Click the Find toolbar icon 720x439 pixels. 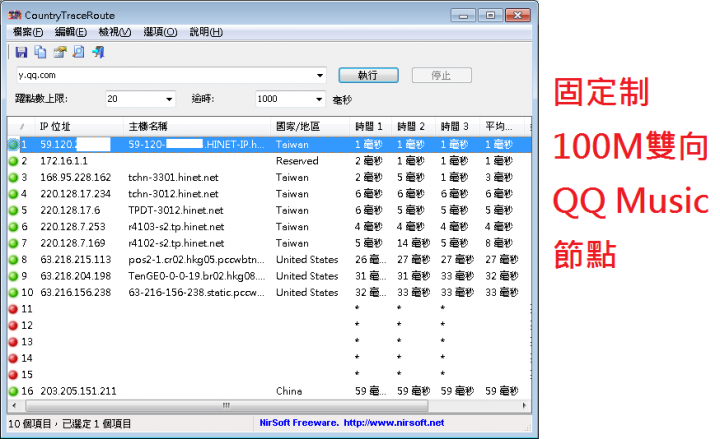coord(79,52)
